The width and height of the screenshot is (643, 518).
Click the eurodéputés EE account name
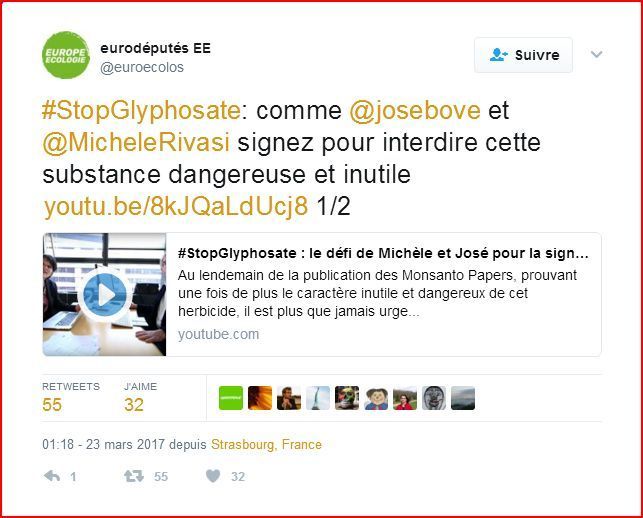tap(155, 48)
